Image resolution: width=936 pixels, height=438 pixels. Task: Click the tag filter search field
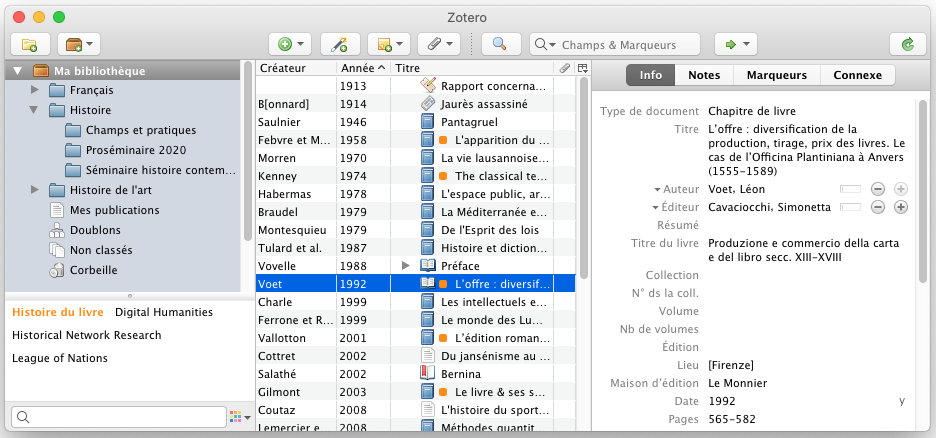pyautogui.click(x=118, y=417)
